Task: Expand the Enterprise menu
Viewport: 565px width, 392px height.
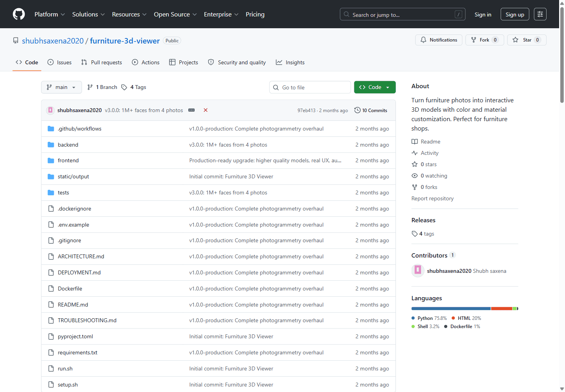Action: 221,14
